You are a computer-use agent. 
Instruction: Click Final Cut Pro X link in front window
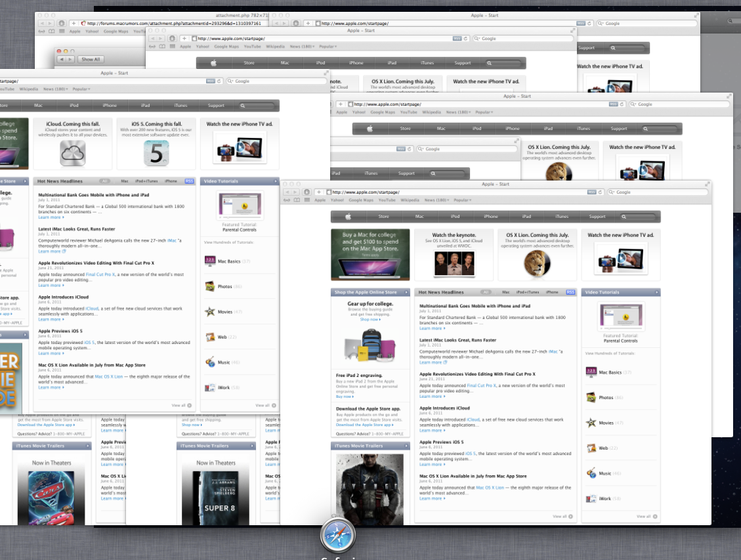tap(480, 385)
